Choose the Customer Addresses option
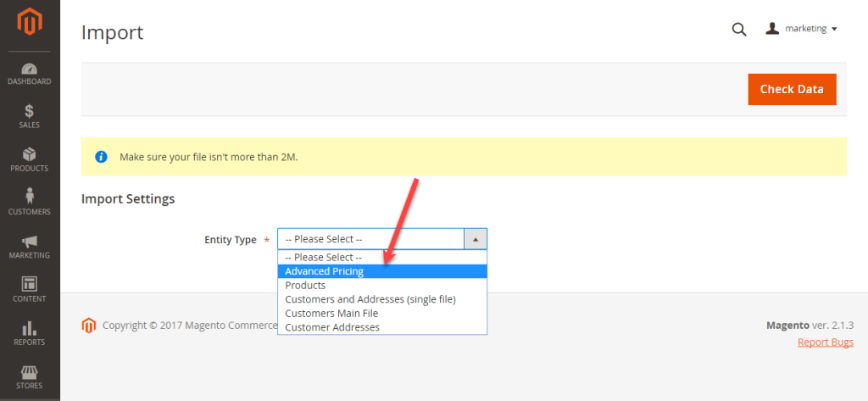Screen dimensions: 868x401 pyautogui.click(x=332, y=327)
